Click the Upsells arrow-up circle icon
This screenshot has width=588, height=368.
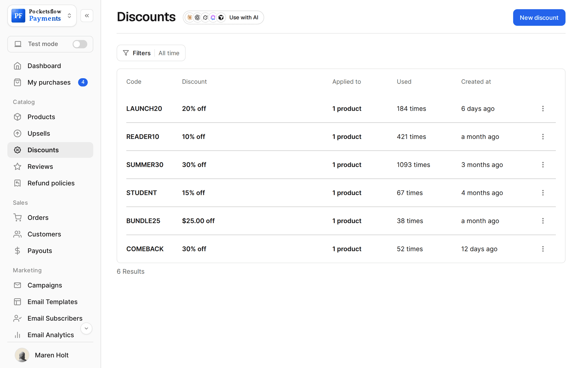[18, 133]
